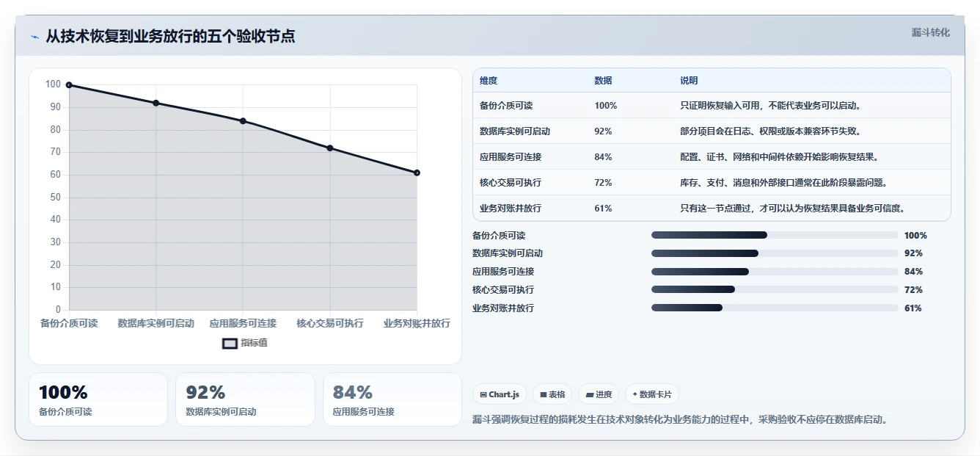The height and width of the screenshot is (456, 980).
Task: Toggle the 指标值 legend swatch
Action: tap(230, 343)
